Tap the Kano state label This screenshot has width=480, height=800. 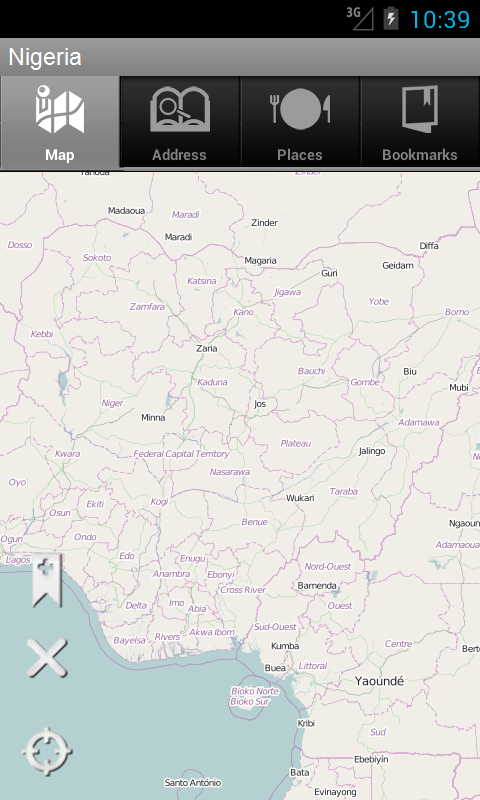[243, 312]
